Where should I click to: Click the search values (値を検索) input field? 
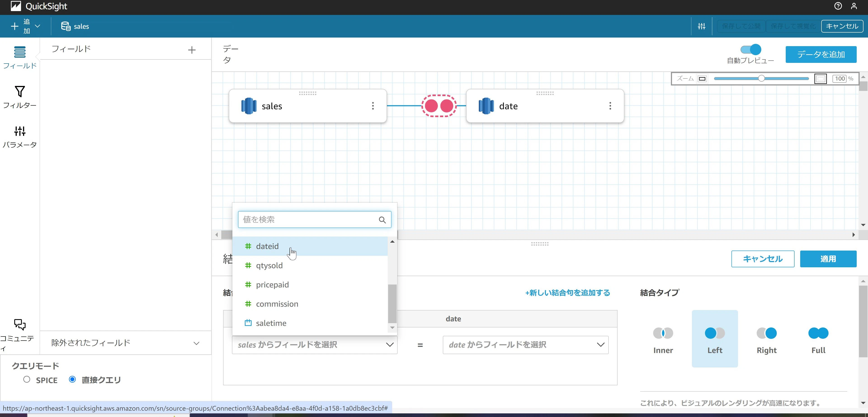[315, 219]
